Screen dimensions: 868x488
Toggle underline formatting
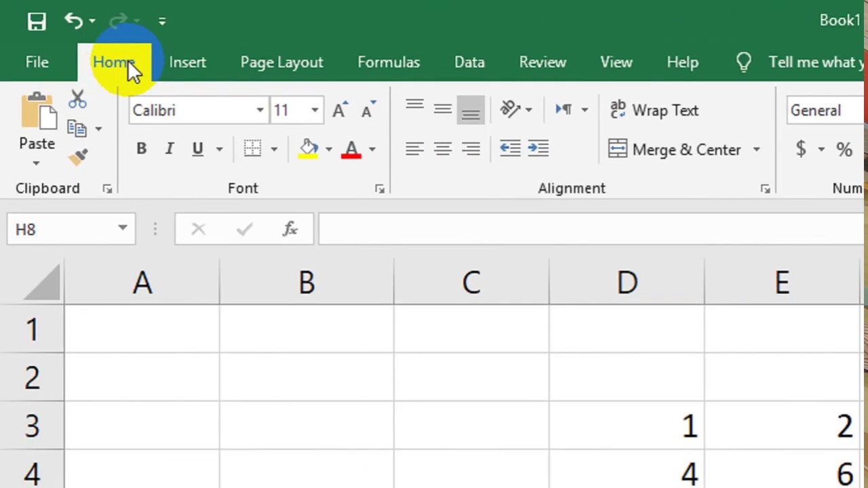pyautogui.click(x=197, y=149)
